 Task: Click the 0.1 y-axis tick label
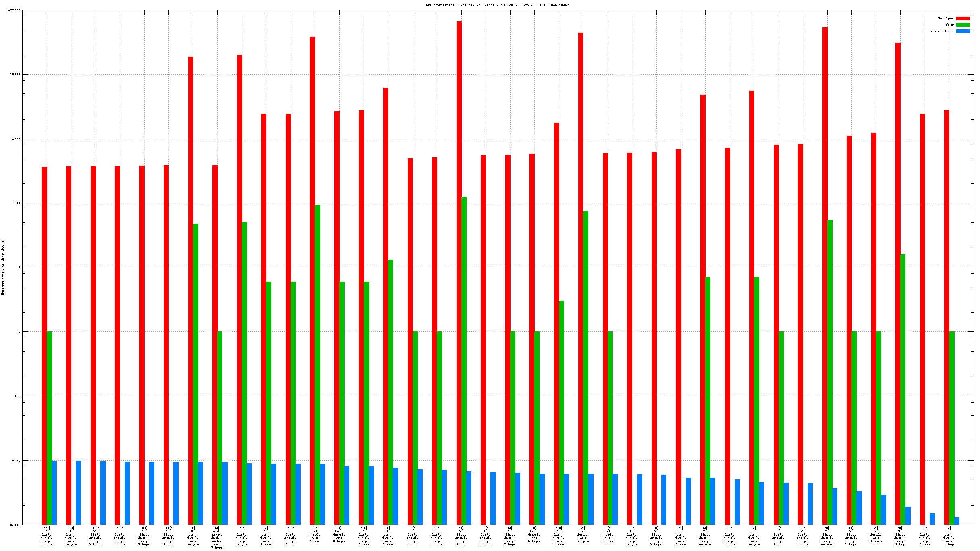[x=17, y=396]
